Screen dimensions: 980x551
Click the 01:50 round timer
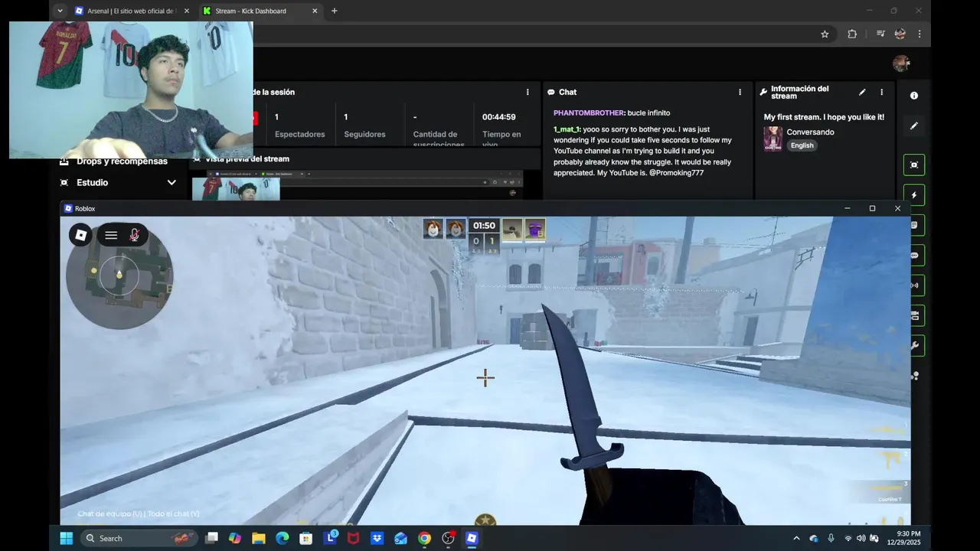[x=484, y=226]
